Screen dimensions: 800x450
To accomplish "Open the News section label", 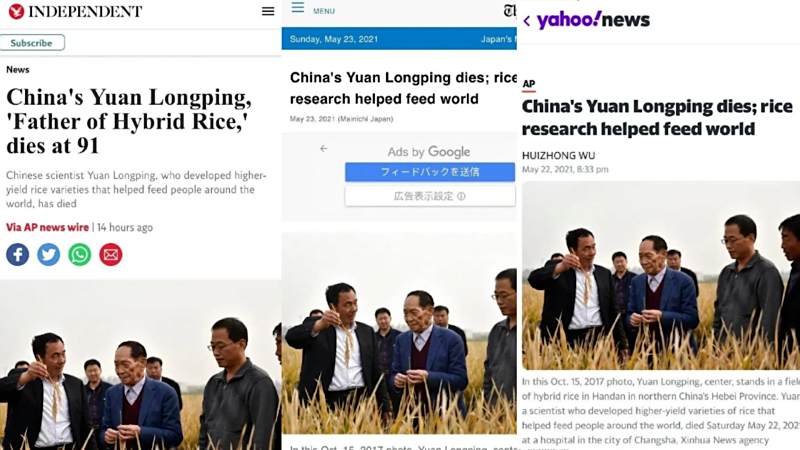I will 18,69.
